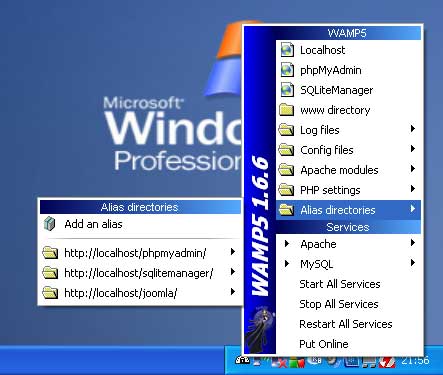Viewport: 443px width, 375px height.
Task: Click the phpMyAdmin globe page icon
Action: point(287,70)
